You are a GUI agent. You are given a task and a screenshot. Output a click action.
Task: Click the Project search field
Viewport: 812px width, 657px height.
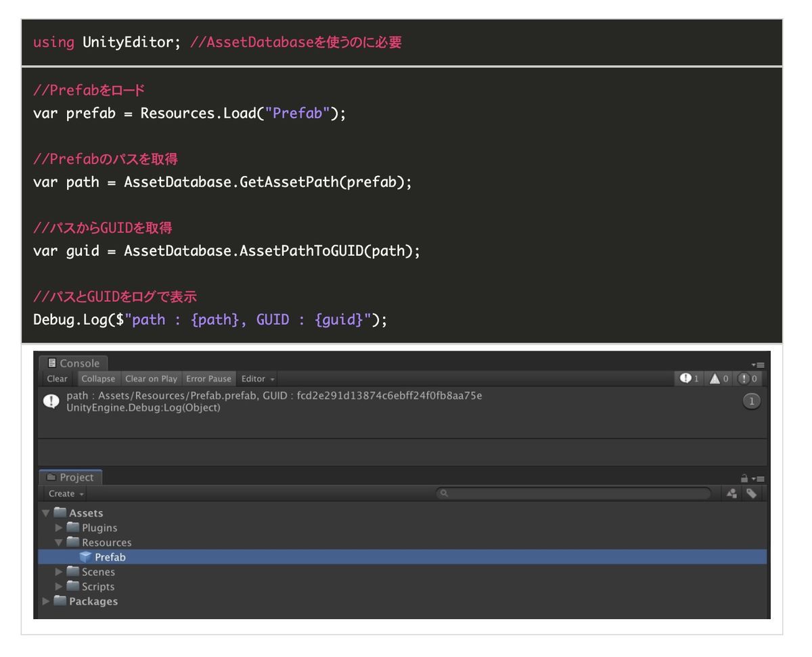(x=574, y=494)
